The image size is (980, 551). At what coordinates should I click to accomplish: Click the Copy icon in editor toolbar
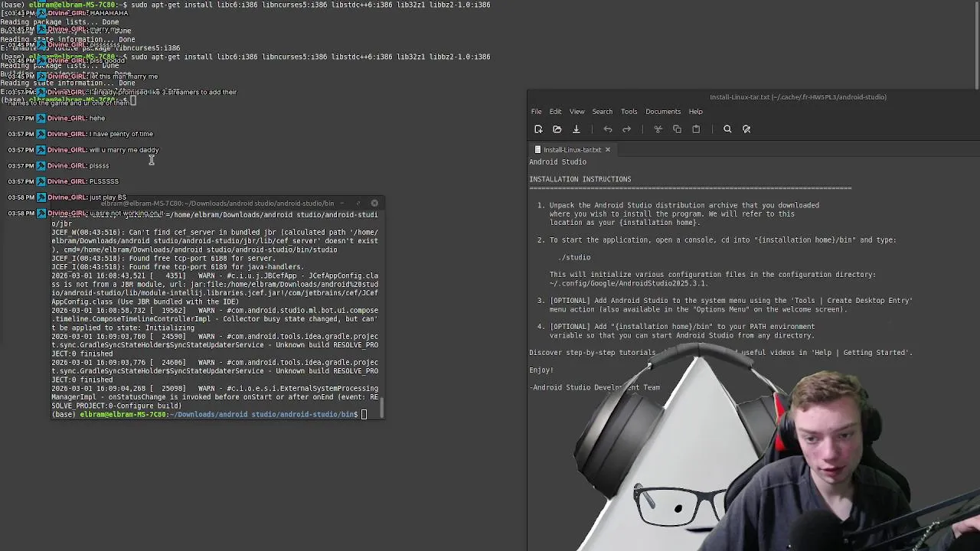coord(677,129)
